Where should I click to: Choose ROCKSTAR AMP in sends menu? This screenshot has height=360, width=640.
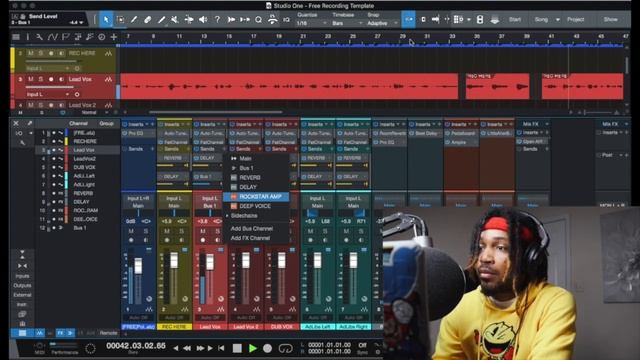[256, 196]
